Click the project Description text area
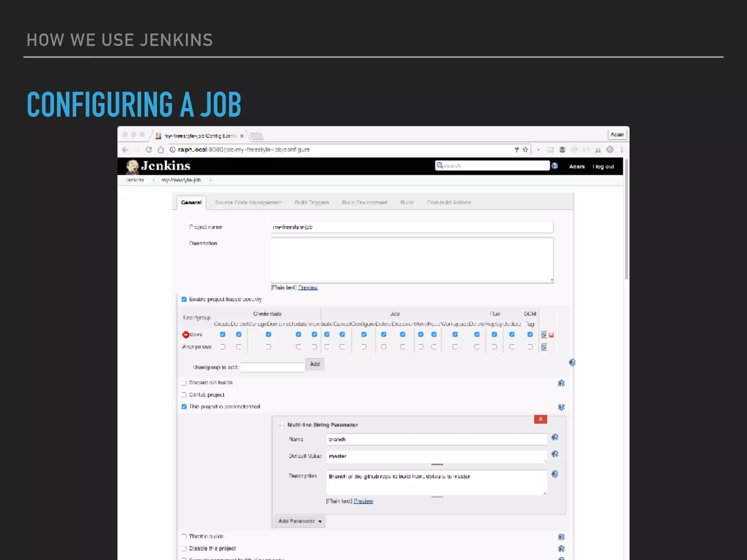The height and width of the screenshot is (560, 747). point(412,260)
